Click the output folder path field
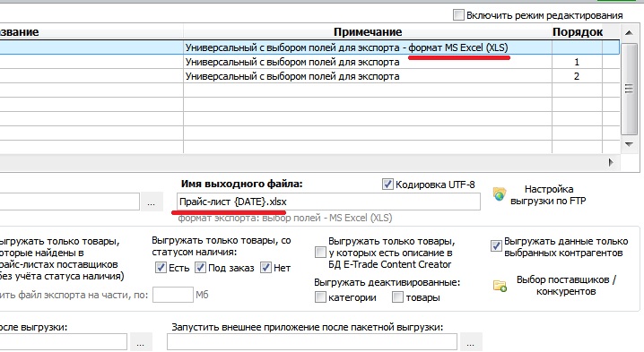The width and height of the screenshot is (644, 352). point(69,202)
